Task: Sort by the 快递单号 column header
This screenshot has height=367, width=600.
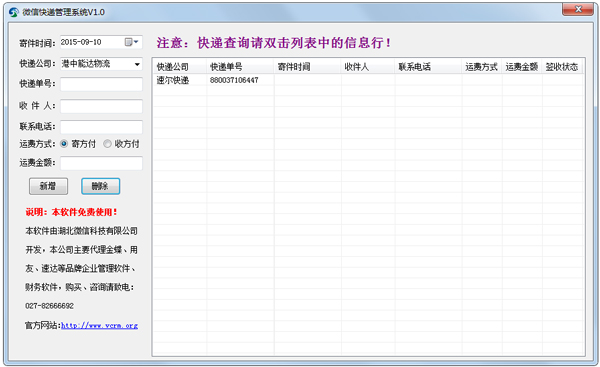Action: [240, 67]
